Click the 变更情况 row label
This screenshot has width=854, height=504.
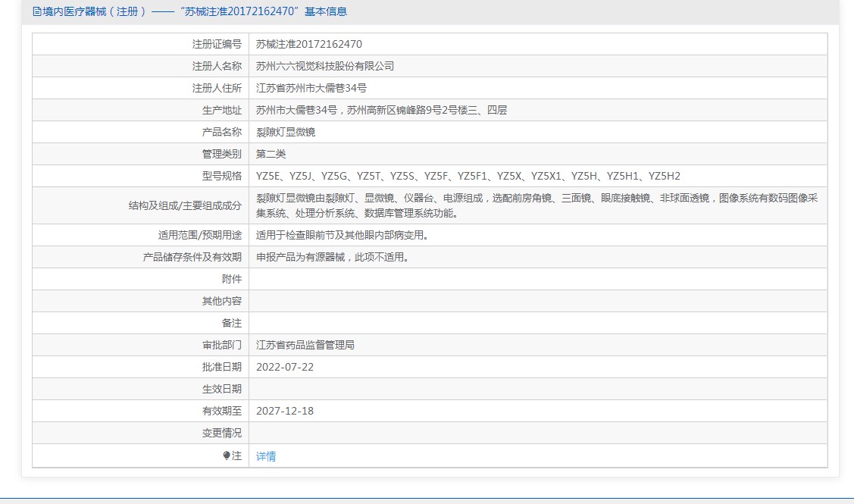click(222, 433)
